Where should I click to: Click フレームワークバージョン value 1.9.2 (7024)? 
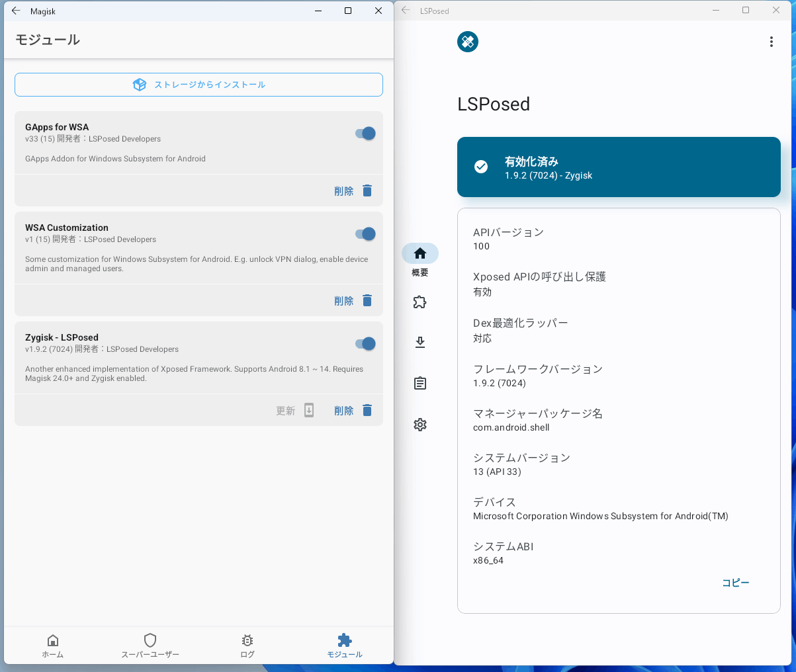point(500,383)
